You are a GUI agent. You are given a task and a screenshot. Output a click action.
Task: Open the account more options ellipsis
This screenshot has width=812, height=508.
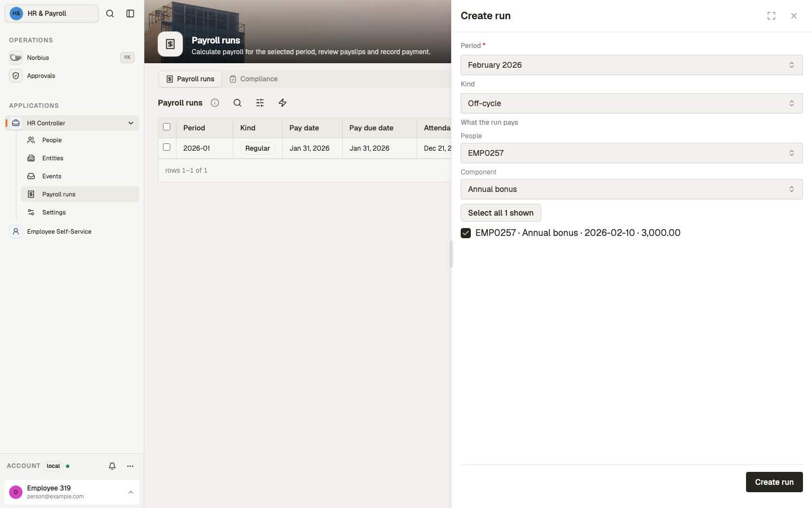[130, 466]
